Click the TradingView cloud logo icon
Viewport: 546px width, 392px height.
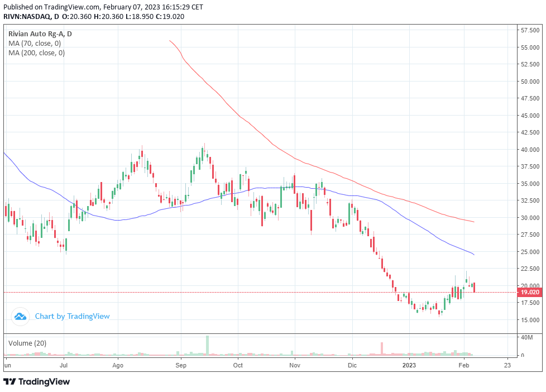click(x=20, y=317)
